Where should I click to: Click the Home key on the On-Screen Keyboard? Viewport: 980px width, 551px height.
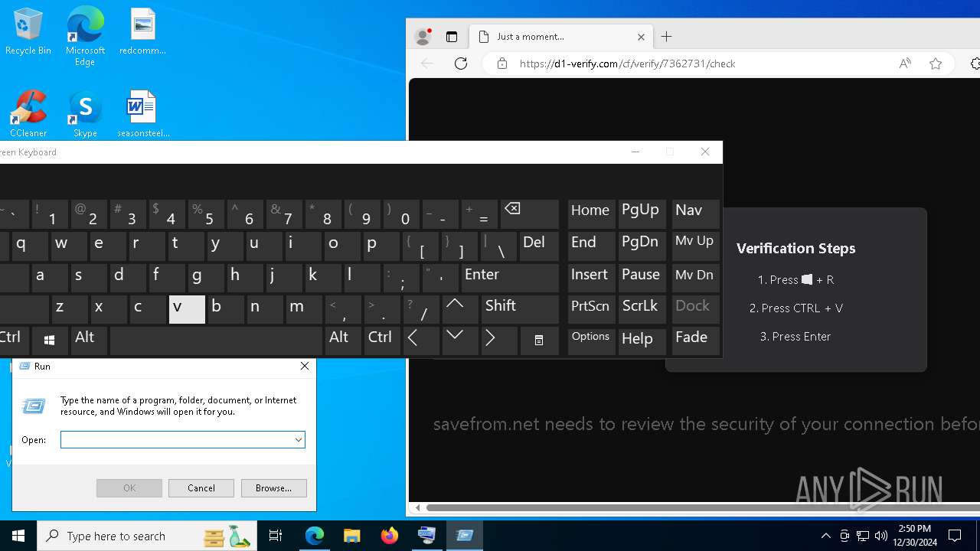(591, 214)
